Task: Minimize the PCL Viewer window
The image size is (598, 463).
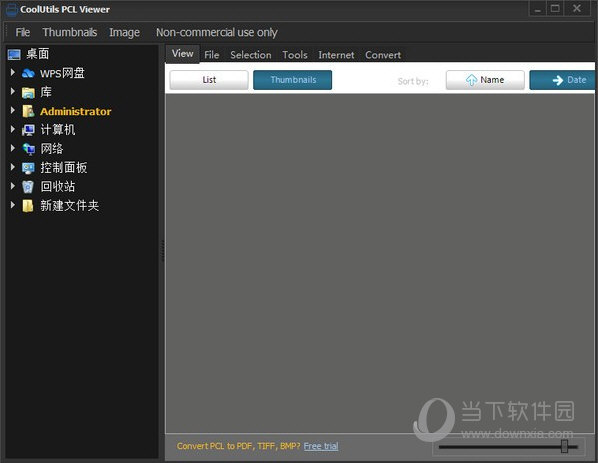Action: (x=538, y=8)
